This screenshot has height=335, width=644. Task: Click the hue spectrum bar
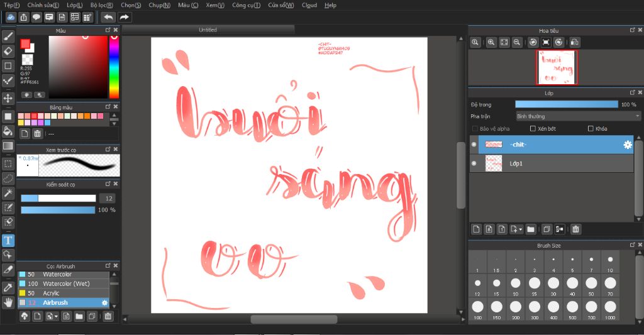pos(114,67)
